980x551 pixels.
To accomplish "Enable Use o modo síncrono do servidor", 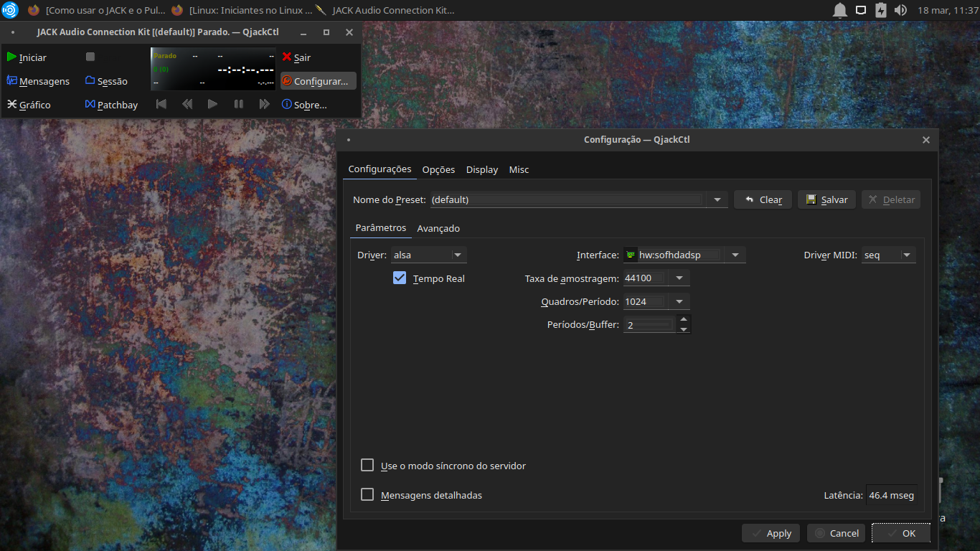I will [367, 465].
